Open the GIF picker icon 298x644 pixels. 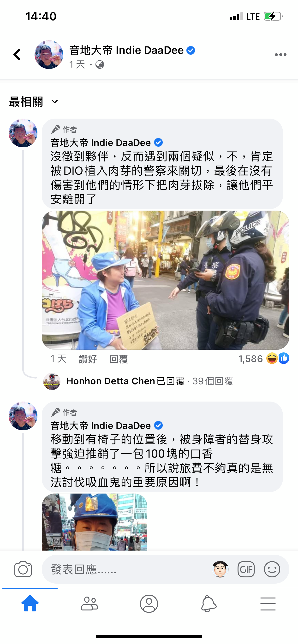(x=246, y=569)
